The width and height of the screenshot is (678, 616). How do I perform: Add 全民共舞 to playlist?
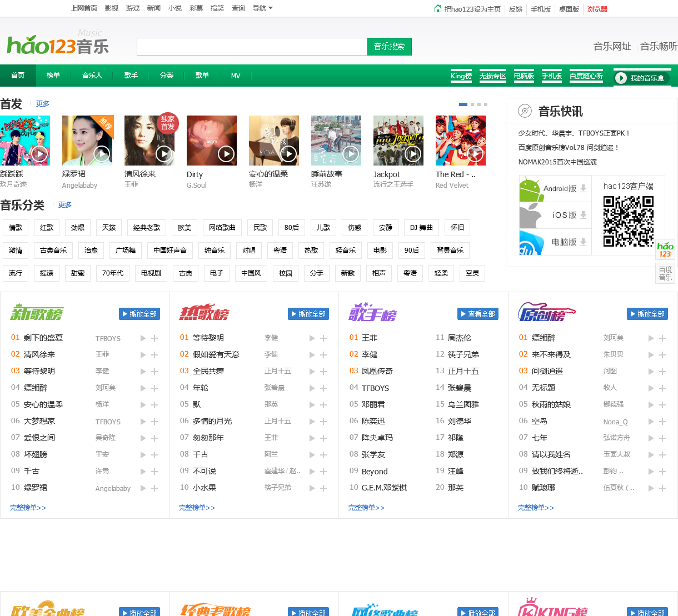323,372
